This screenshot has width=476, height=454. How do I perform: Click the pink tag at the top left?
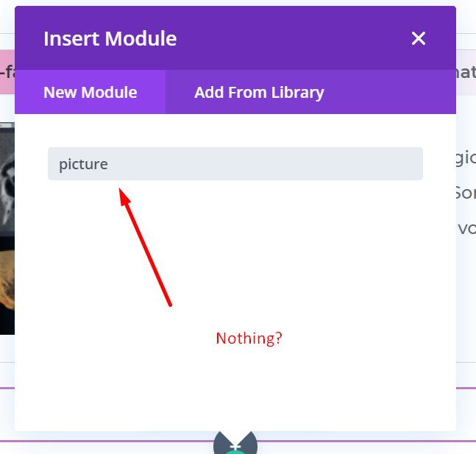point(7,72)
